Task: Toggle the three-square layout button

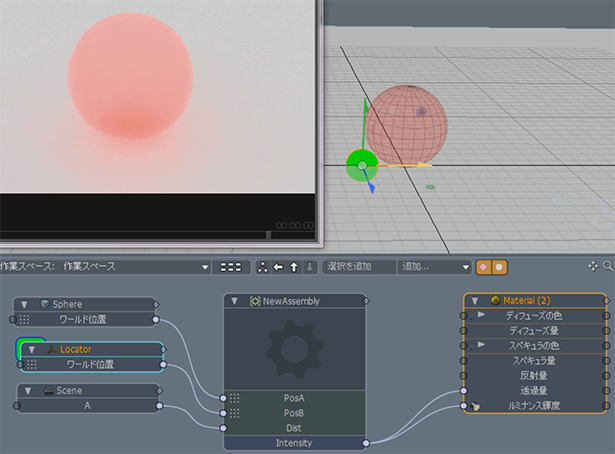Action: point(231,267)
